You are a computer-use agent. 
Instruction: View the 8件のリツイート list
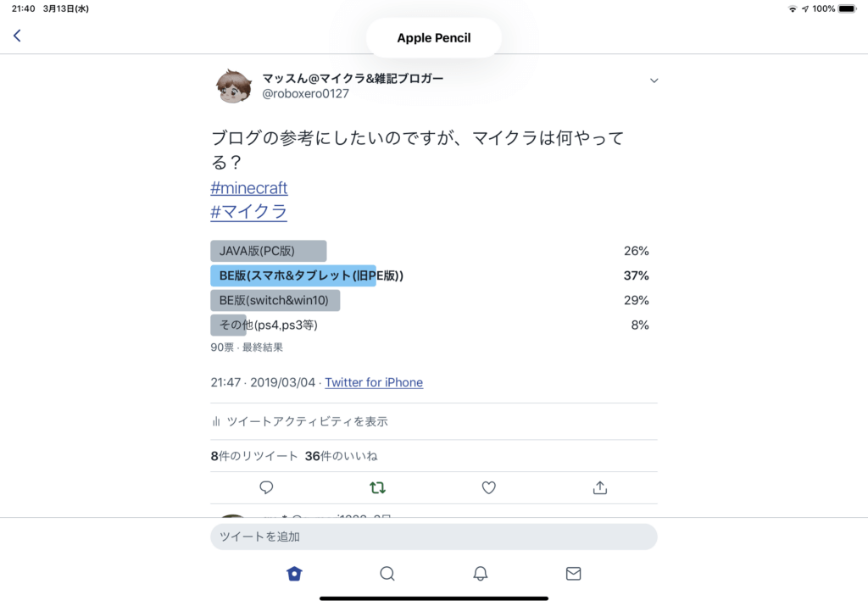tap(253, 456)
